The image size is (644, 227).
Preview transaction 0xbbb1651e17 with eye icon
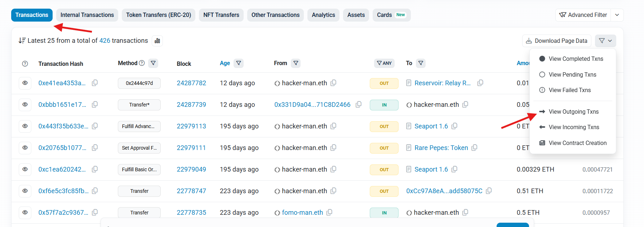click(x=25, y=105)
